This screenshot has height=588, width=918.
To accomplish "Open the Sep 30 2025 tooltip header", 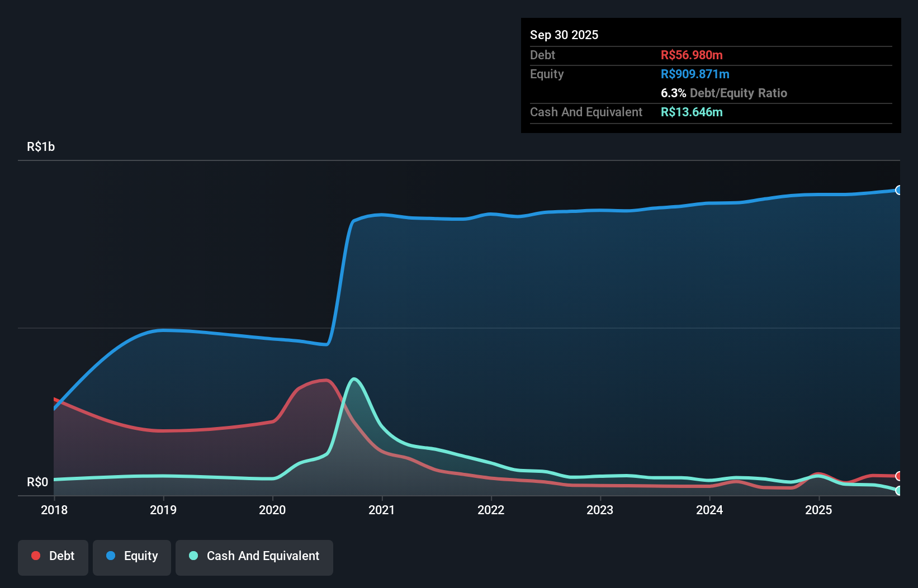I will click(564, 35).
